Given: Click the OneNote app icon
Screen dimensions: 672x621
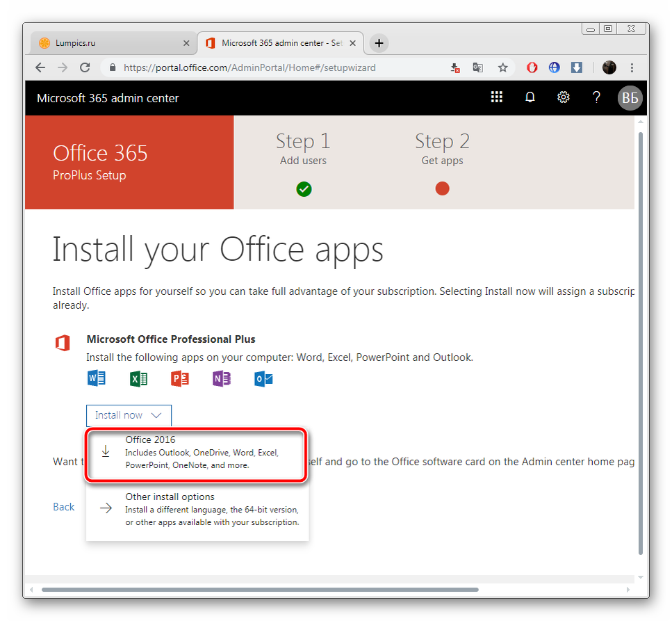Looking at the screenshot, I should tap(222, 379).
